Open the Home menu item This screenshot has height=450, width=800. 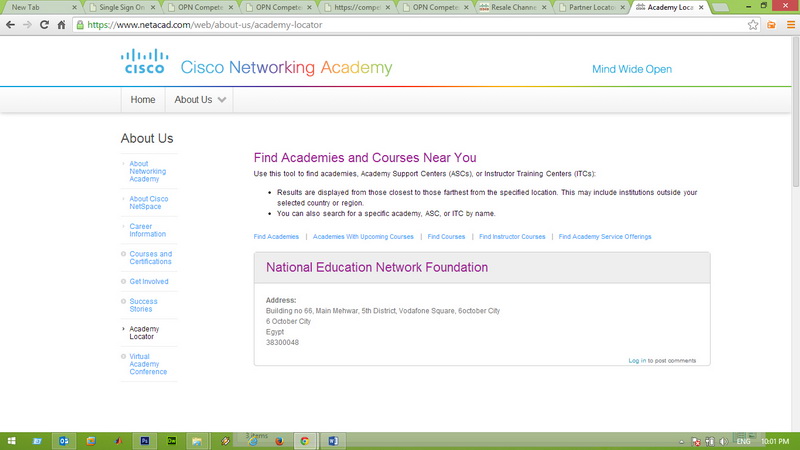[x=143, y=100]
